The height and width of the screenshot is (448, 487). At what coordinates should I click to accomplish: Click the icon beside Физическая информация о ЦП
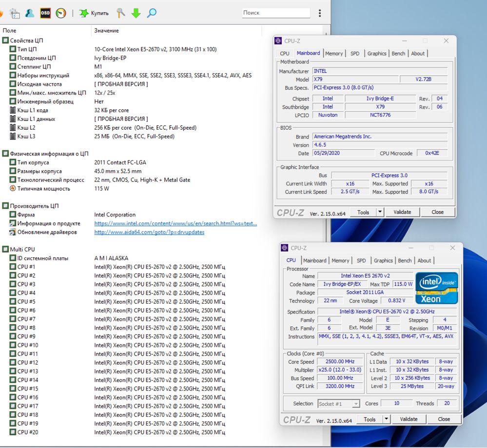coord(5,154)
